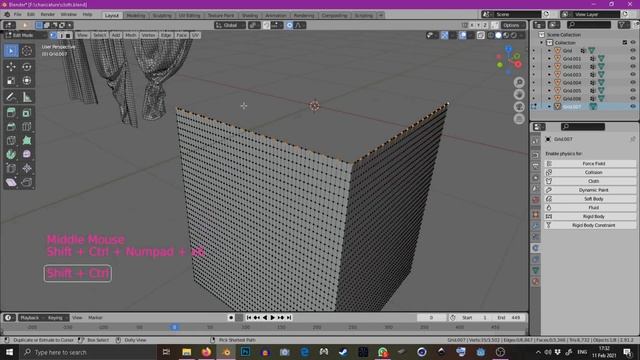This screenshot has height=360, width=640.
Task: Select the Select Box tool
Action: [x=11, y=51]
